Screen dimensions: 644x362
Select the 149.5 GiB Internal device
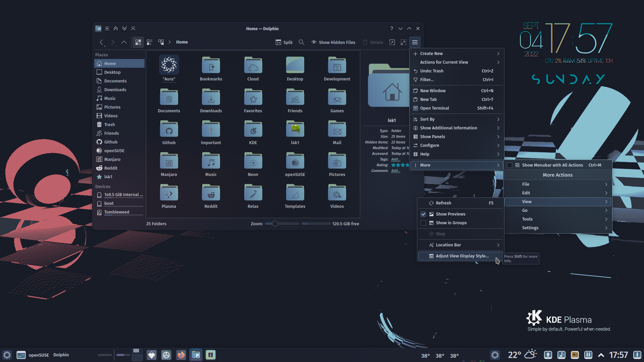[x=119, y=195]
